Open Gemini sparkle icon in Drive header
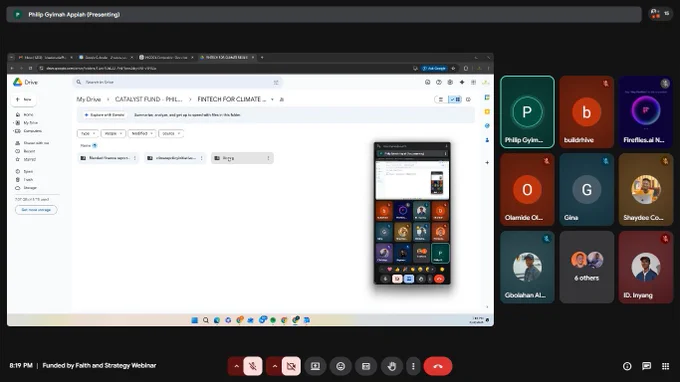The height and width of the screenshot is (382, 680). 462,82
